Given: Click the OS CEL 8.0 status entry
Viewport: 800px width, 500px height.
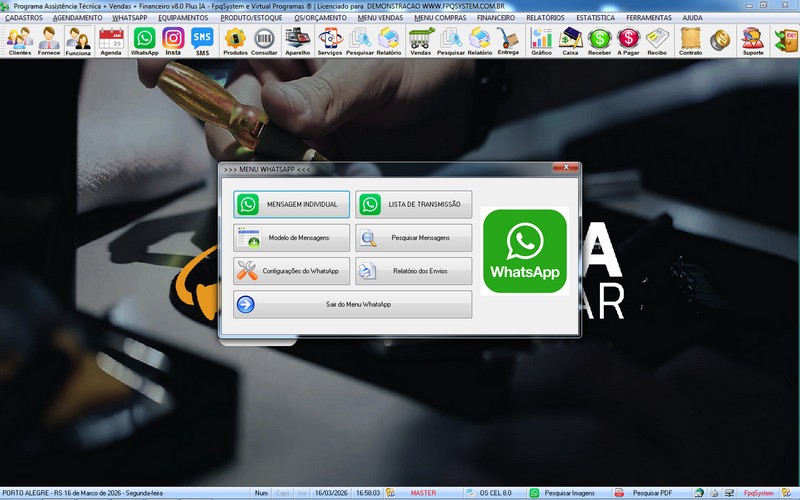Looking at the screenshot, I should tap(495, 493).
